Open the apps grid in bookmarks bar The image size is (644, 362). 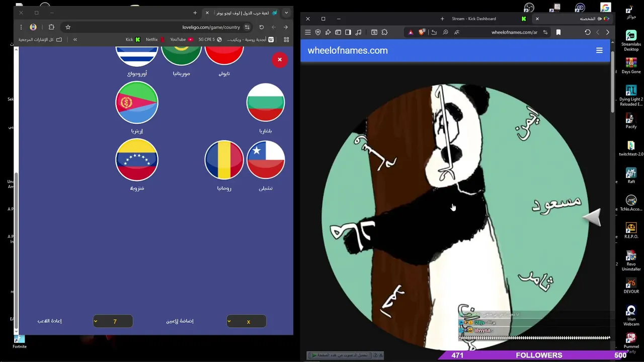(286, 39)
